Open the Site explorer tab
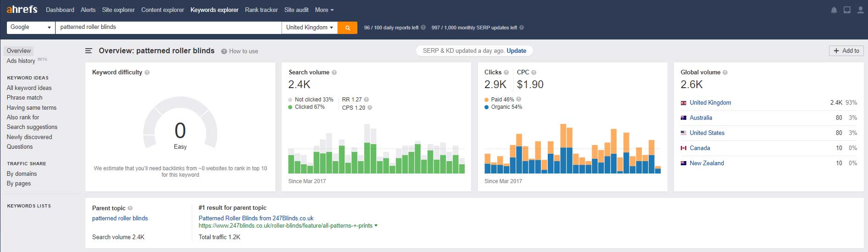This screenshot has width=868, height=252. (118, 10)
